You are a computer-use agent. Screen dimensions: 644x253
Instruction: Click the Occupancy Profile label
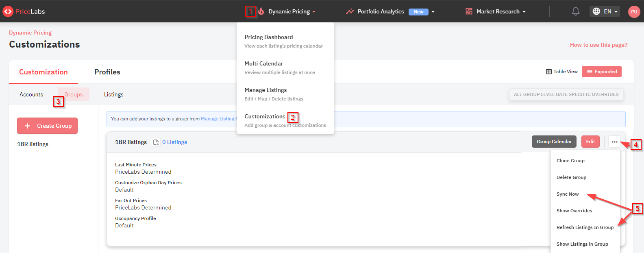click(135, 218)
